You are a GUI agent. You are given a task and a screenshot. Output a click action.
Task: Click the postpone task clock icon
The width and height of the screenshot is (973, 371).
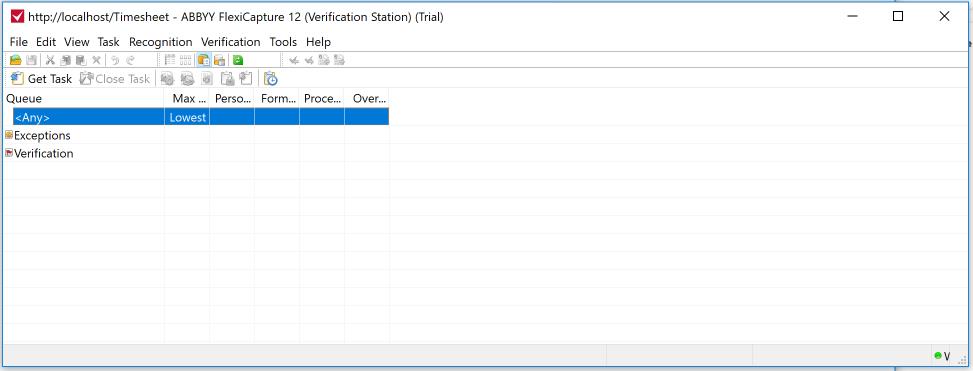(271, 79)
